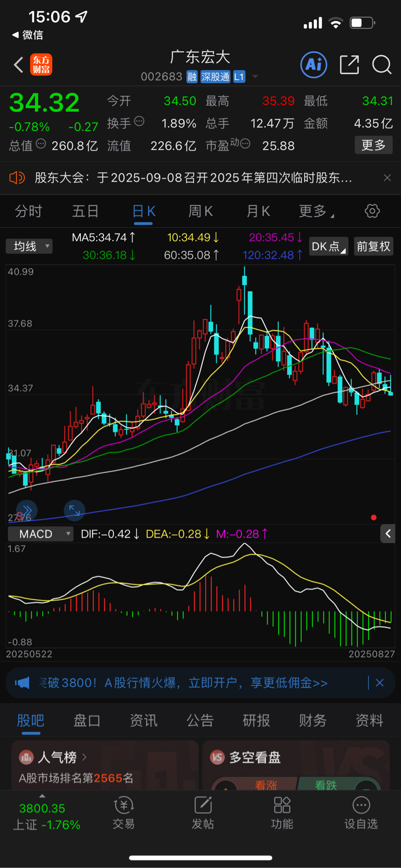Tap 市盈 info circle icon
Image resolution: width=401 pixels, height=868 pixels.
click(x=245, y=144)
